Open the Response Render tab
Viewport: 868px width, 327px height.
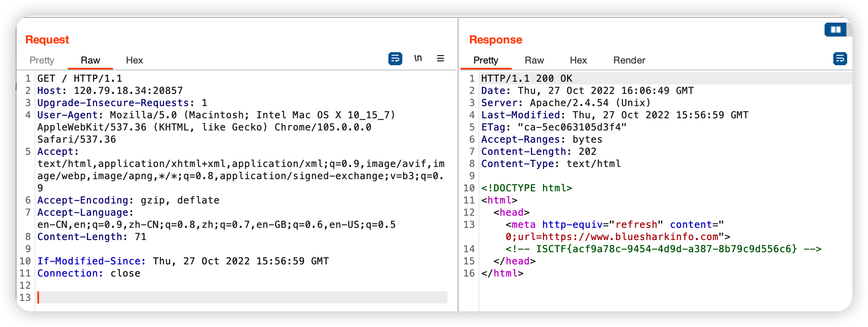pos(629,60)
